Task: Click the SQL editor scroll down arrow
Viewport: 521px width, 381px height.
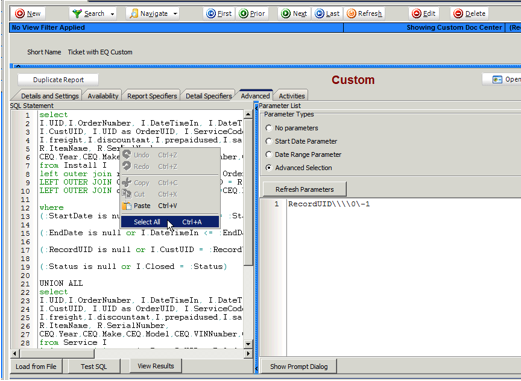Action: click(248, 344)
